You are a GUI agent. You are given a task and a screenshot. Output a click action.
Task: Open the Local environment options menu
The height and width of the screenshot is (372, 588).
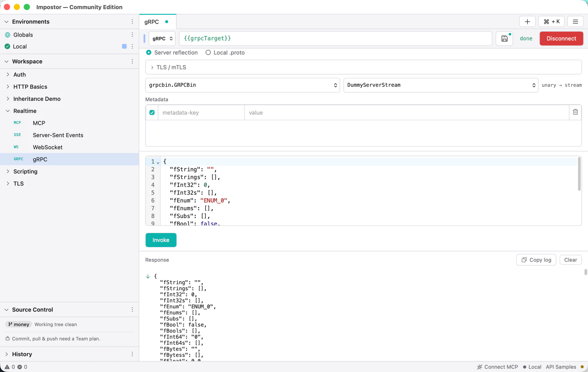tap(132, 46)
